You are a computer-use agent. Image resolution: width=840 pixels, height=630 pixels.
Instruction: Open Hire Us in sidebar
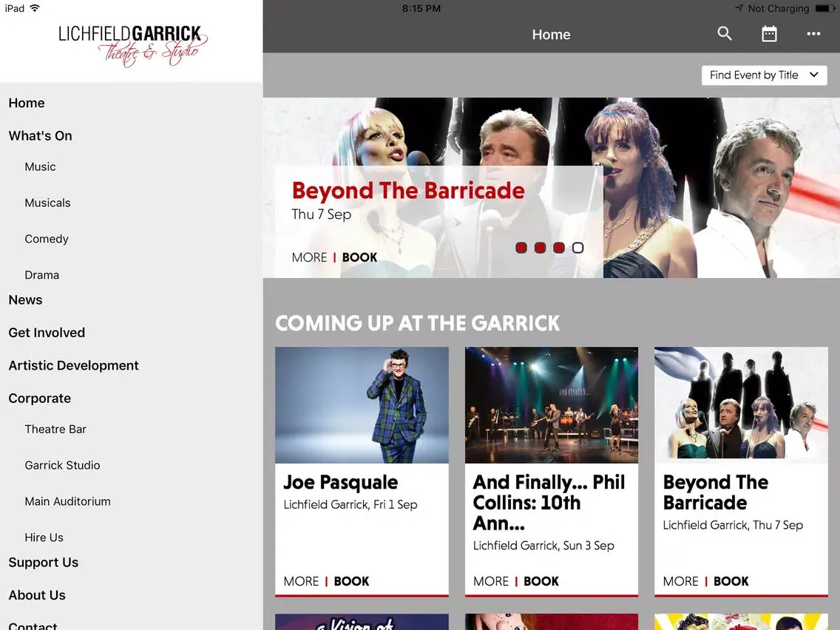[x=44, y=538]
